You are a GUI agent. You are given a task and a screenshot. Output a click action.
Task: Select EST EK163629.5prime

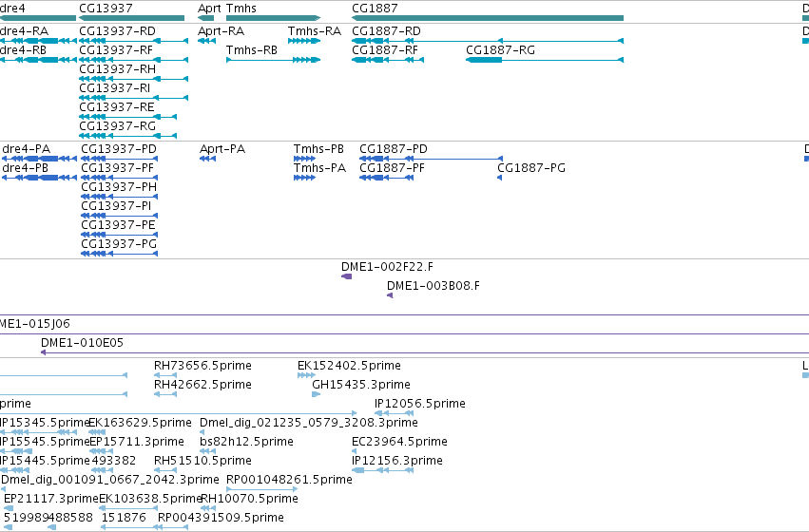[98, 432]
